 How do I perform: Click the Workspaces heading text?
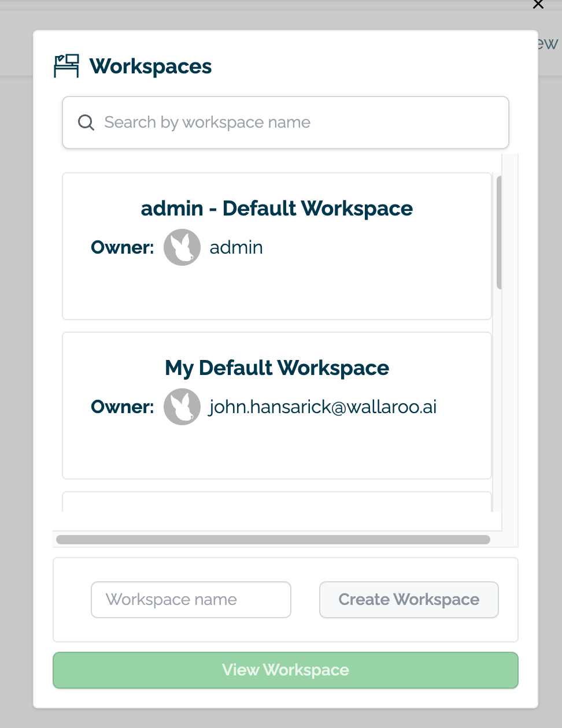[x=150, y=66]
